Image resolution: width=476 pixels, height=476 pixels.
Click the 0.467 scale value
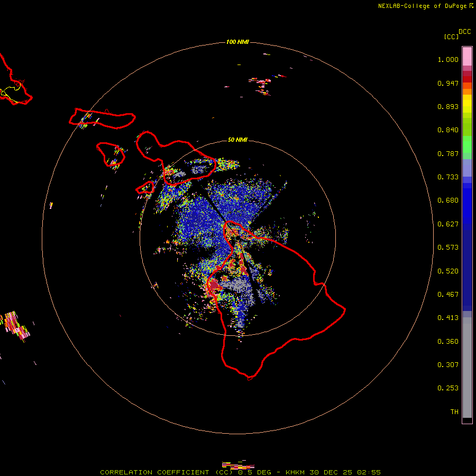pyautogui.click(x=448, y=295)
